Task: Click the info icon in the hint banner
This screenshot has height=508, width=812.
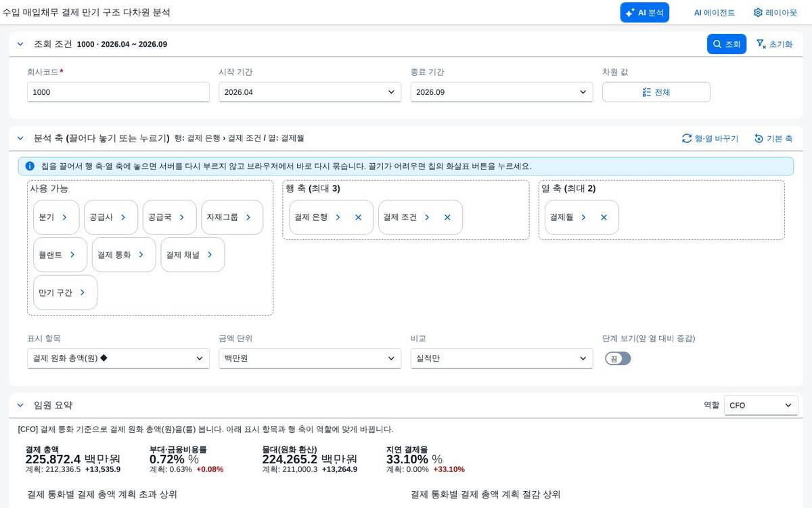Action: (x=30, y=166)
